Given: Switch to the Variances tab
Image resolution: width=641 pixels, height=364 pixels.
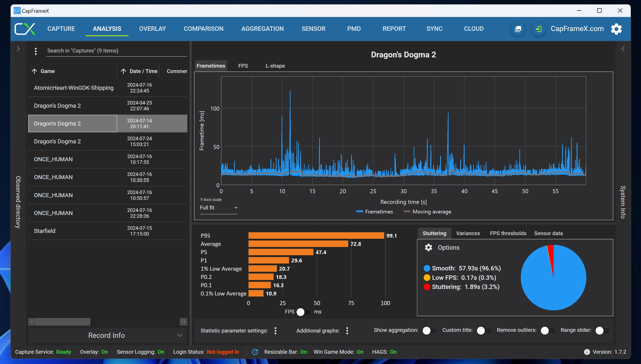Looking at the screenshot, I should pyautogui.click(x=468, y=233).
